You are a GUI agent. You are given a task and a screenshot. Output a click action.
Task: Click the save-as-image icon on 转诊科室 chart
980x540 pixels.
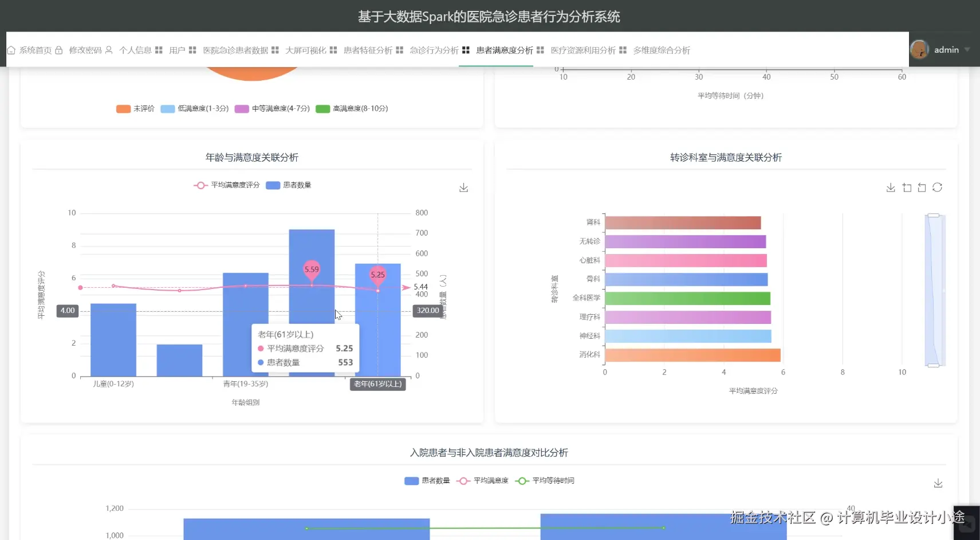890,187
